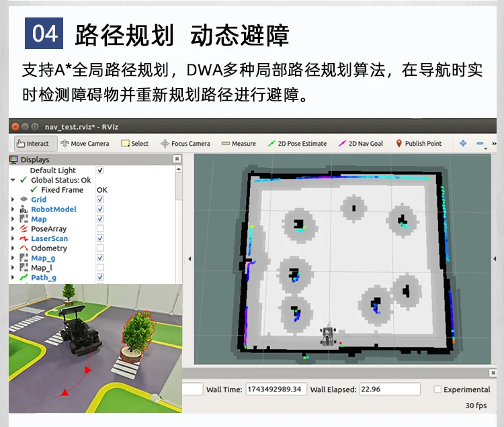Screen dimensions: 504x427
Task: Select the Path_g display item
Action: pos(44,277)
